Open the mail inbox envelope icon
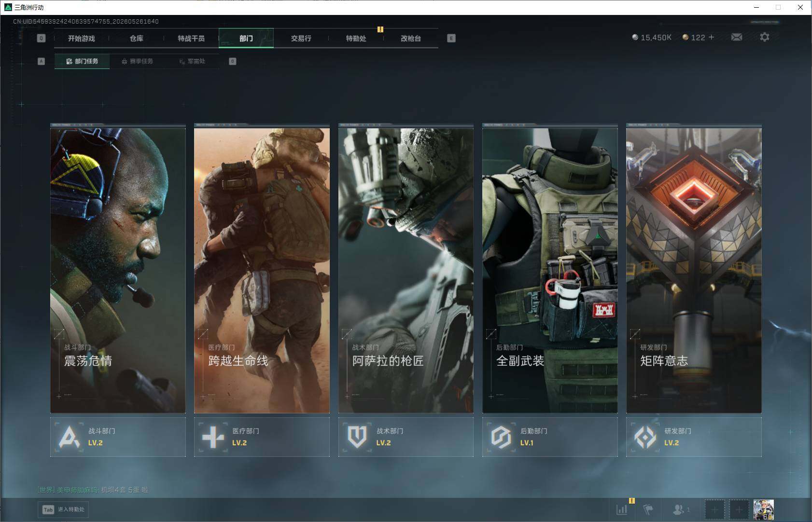The width and height of the screenshot is (812, 522). 737,37
